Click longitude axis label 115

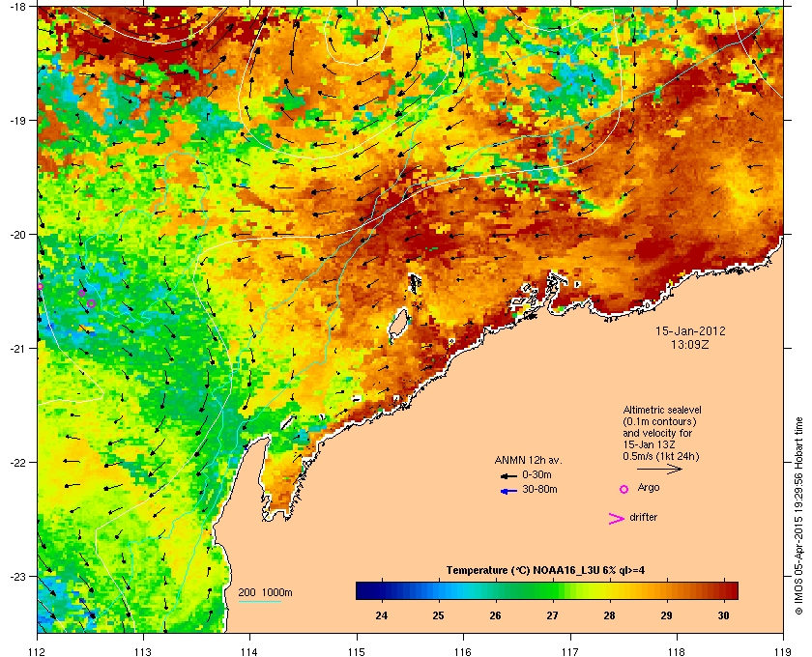coord(357,652)
